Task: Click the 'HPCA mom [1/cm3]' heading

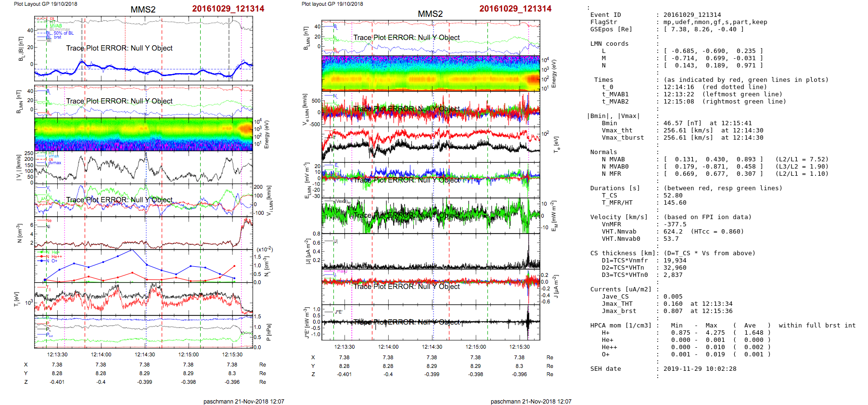Action: point(621,326)
